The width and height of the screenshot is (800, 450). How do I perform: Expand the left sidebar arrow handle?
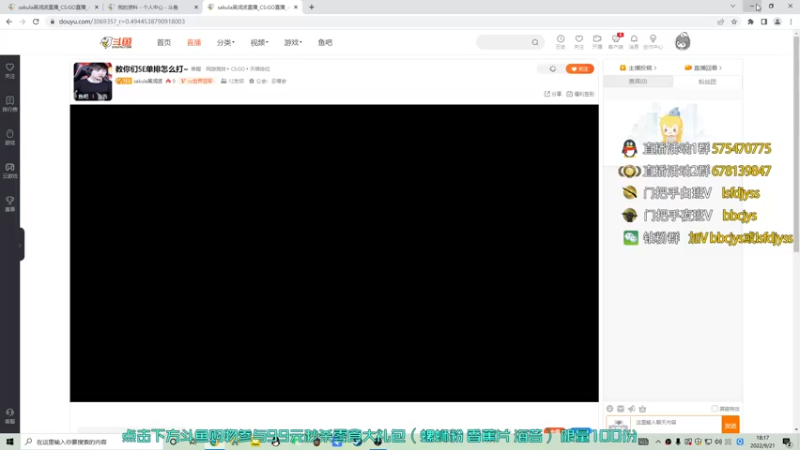pyautogui.click(x=20, y=245)
